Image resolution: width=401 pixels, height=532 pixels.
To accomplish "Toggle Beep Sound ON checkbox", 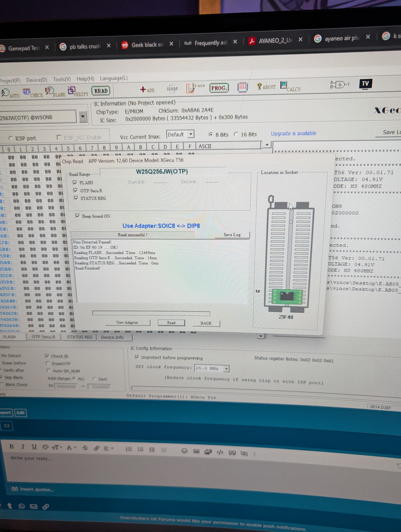I will pos(78,216).
